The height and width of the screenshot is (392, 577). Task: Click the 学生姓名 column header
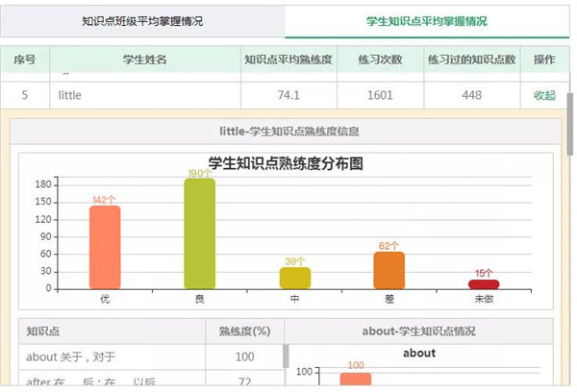click(x=145, y=60)
